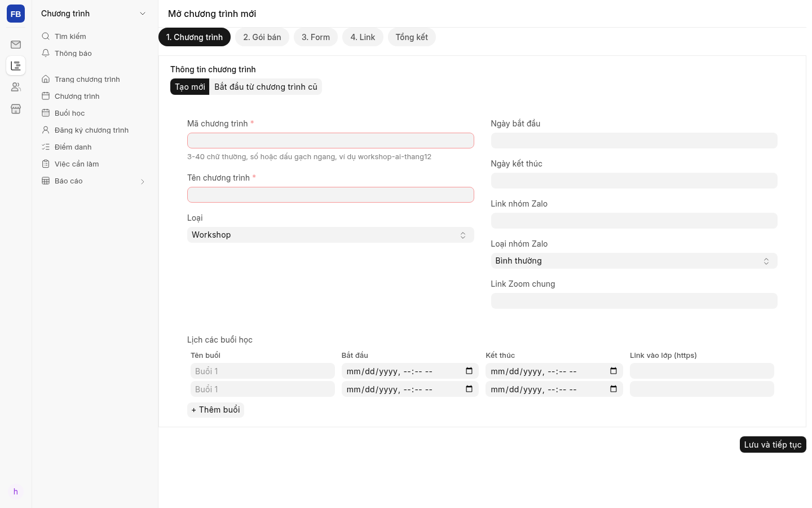Select the Tạo mới option

point(190,86)
